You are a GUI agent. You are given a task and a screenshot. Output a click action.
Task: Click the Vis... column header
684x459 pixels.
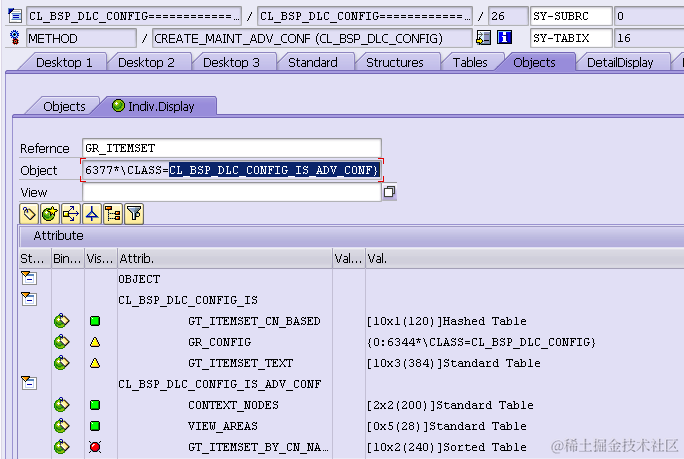101,259
